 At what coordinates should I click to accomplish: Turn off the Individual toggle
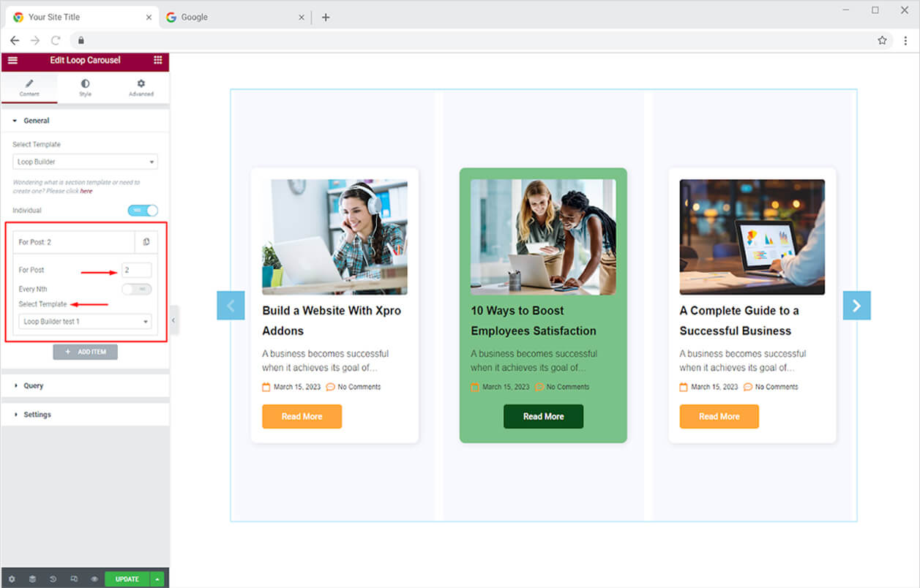[143, 211]
